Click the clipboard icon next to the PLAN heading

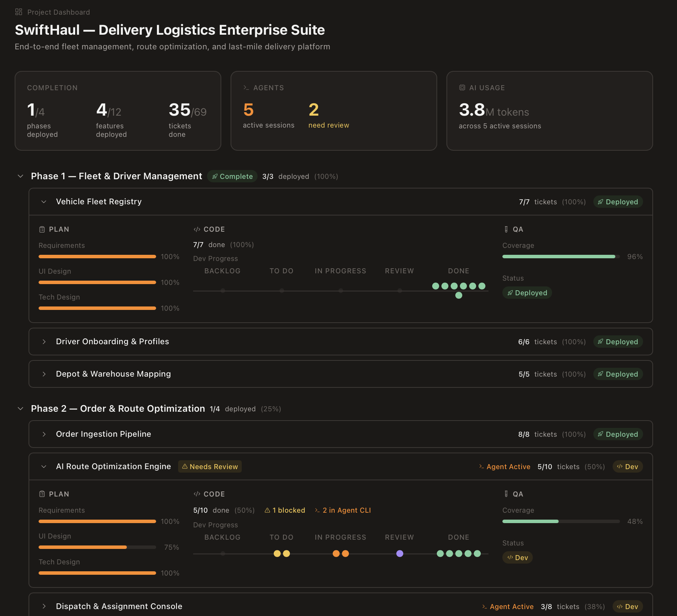[x=42, y=229]
